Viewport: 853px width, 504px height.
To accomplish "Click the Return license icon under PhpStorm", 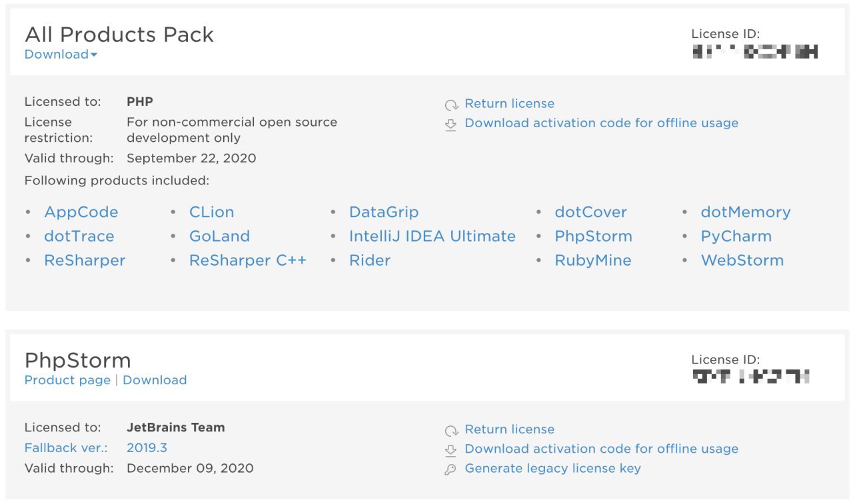I will tap(452, 431).
